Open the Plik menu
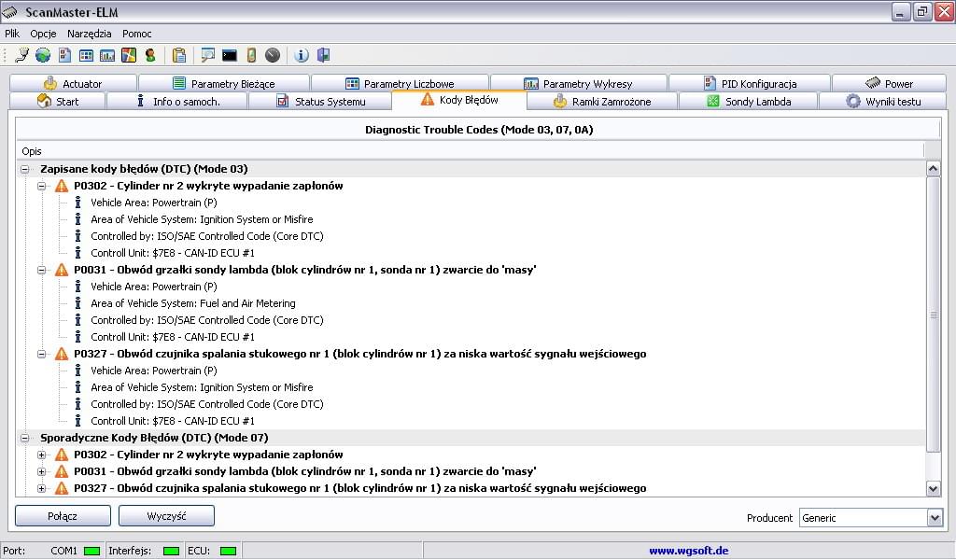The height and width of the screenshot is (560, 956). tap(12, 34)
